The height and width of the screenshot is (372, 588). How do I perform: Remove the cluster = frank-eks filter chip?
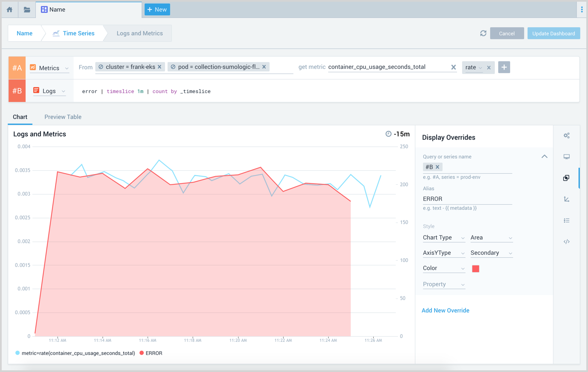(x=159, y=67)
